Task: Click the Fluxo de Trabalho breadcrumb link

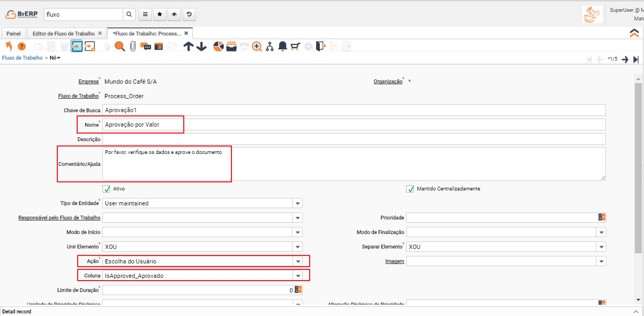Action: [x=23, y=57]
